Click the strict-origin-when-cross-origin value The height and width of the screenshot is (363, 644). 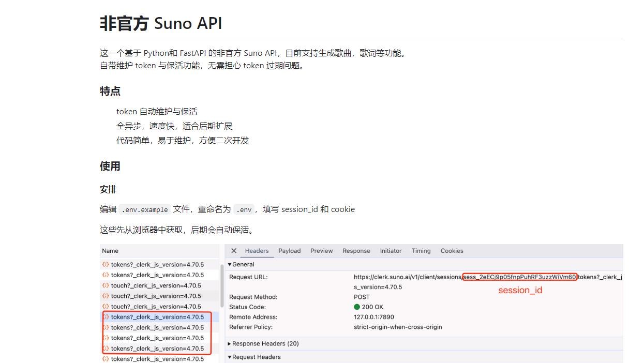coord(398,327)
